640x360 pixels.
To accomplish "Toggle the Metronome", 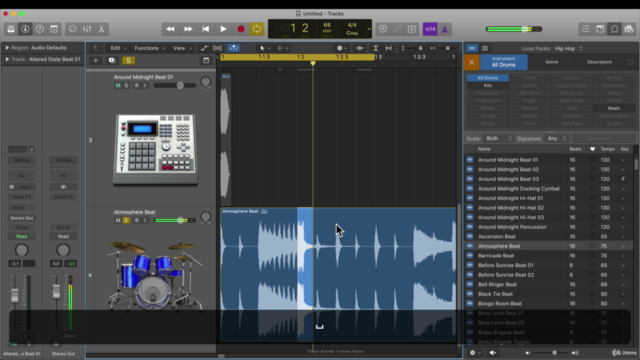I will pos(444,29).
